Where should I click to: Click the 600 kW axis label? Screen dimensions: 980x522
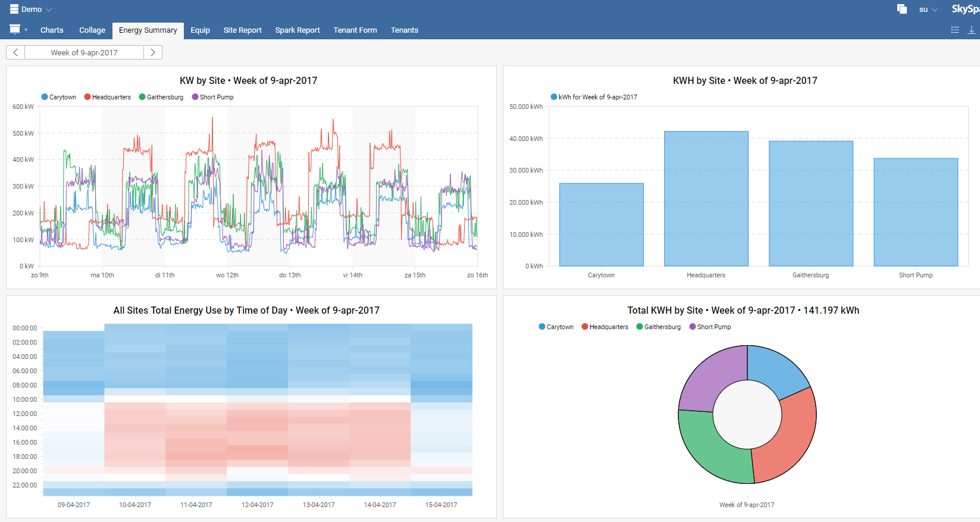point(23,107)
